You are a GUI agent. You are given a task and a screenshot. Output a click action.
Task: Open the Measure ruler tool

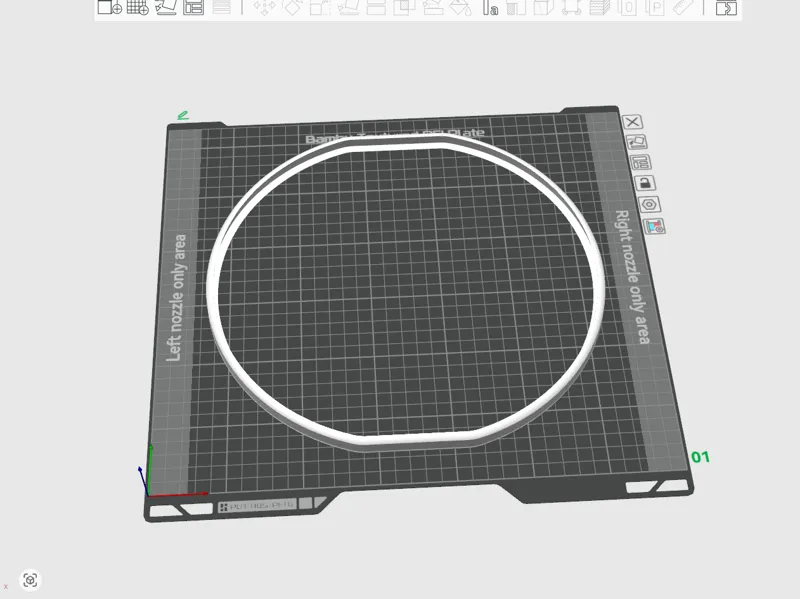point(683,7)
